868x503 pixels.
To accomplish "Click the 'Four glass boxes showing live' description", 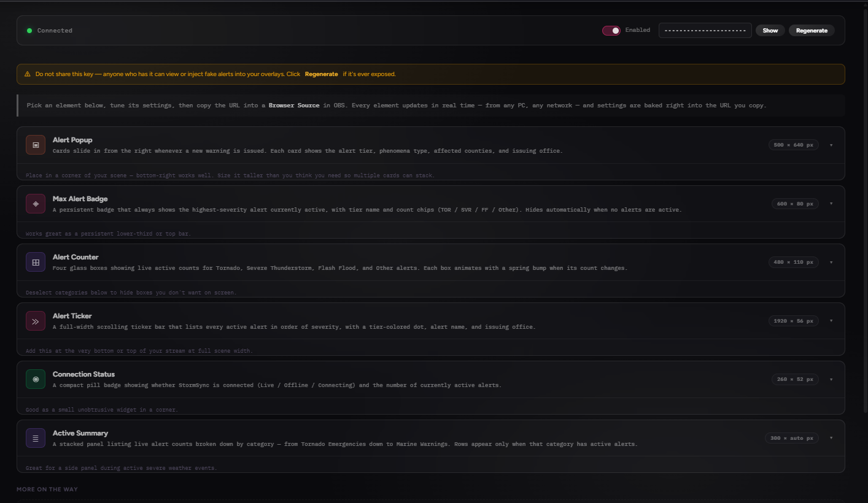I will pos(340,268).
